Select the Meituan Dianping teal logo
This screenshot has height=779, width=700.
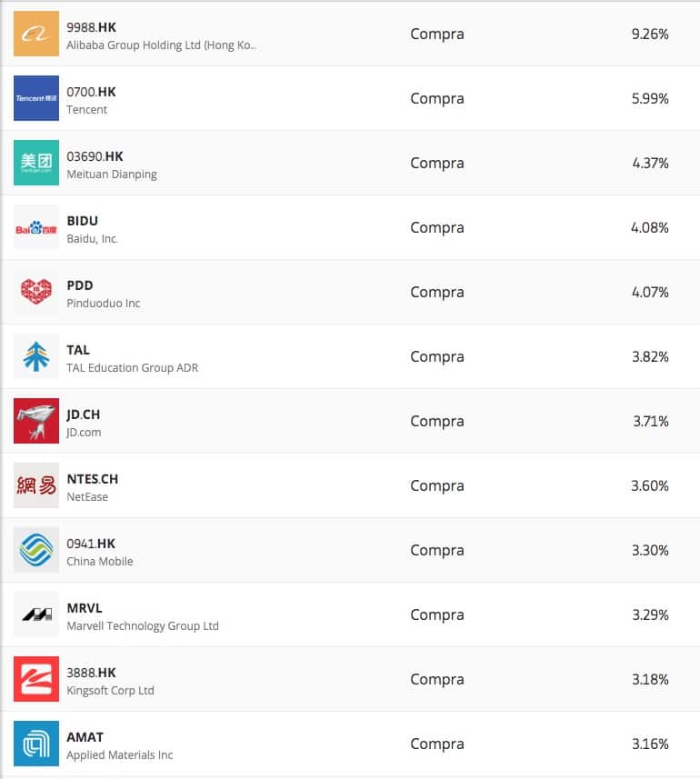click(x=36, y=163)
